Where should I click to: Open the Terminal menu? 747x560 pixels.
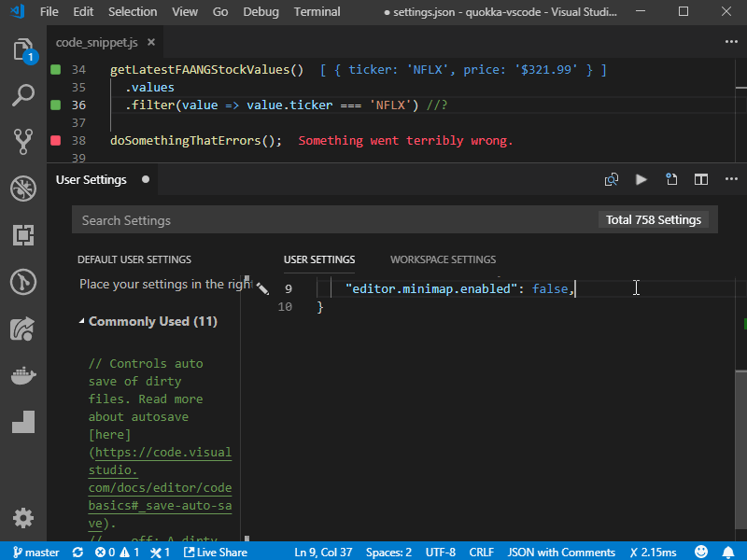coord(317,12)
